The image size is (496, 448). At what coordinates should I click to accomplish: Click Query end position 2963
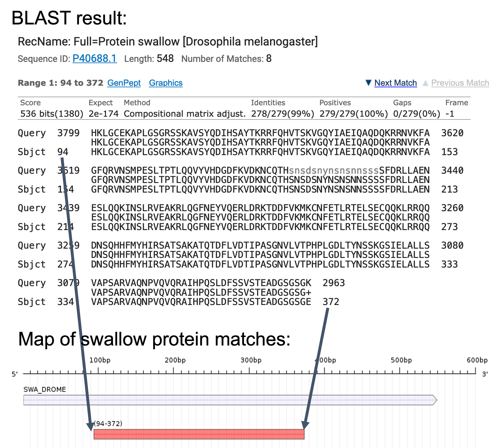point(334,283)
